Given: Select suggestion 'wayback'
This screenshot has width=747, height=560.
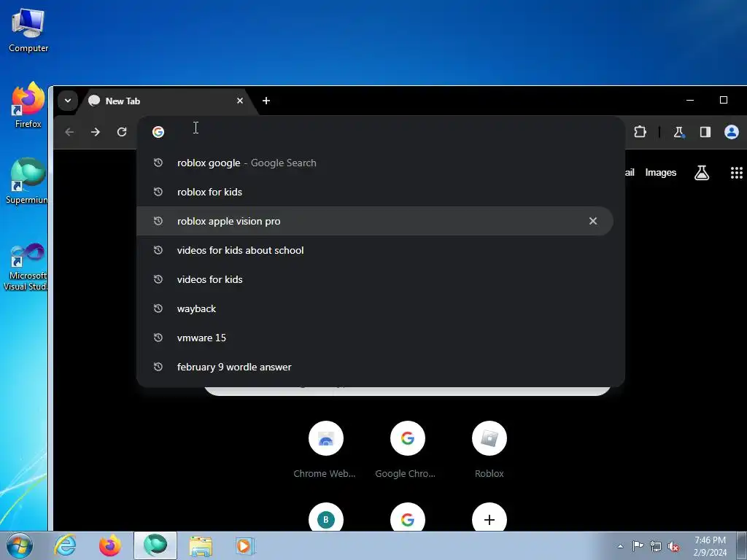Looking at the screenshot, I should [x=375, y=308].
